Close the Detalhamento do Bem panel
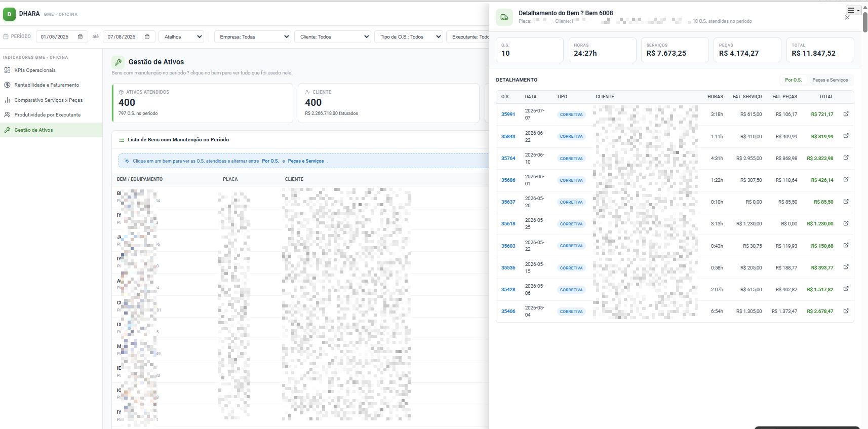868x429 pixels. point(847,18)
